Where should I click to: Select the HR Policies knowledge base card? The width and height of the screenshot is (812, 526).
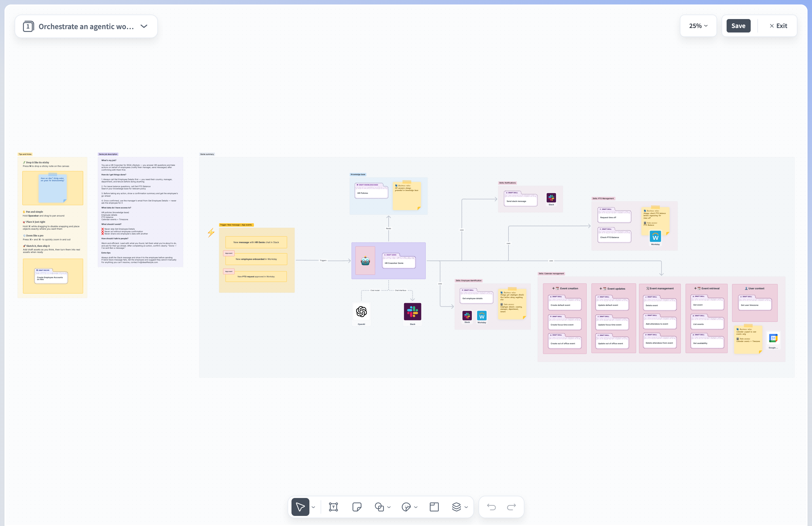371,191
